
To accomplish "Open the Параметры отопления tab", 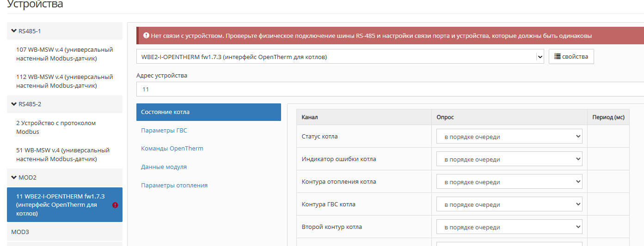I will tap(174, 185).
